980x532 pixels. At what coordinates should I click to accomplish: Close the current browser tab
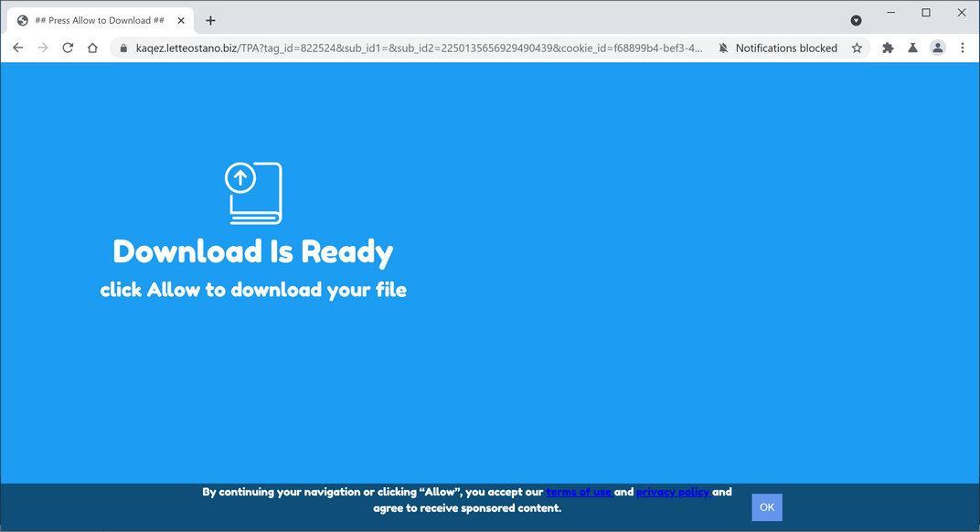click(x=180, y=19)
